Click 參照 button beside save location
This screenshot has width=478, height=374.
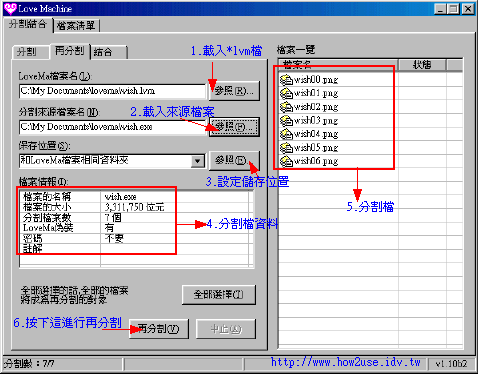[234, 160]
